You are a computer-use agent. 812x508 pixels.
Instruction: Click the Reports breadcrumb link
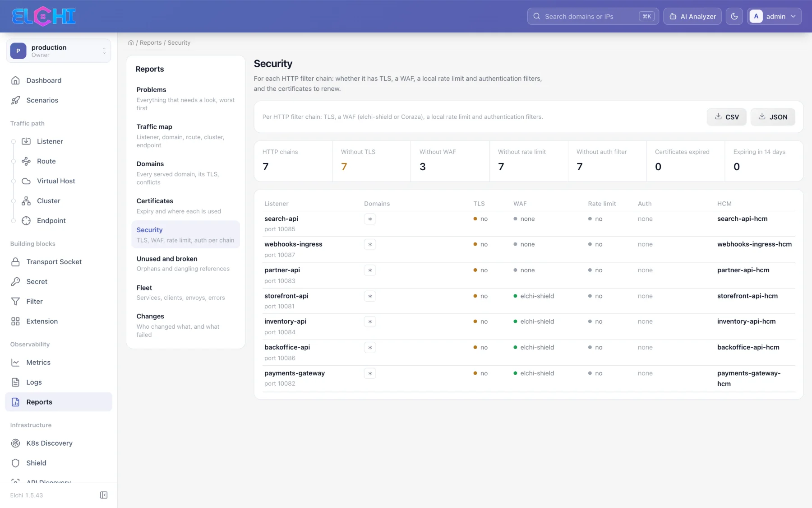tap(151, 43)
